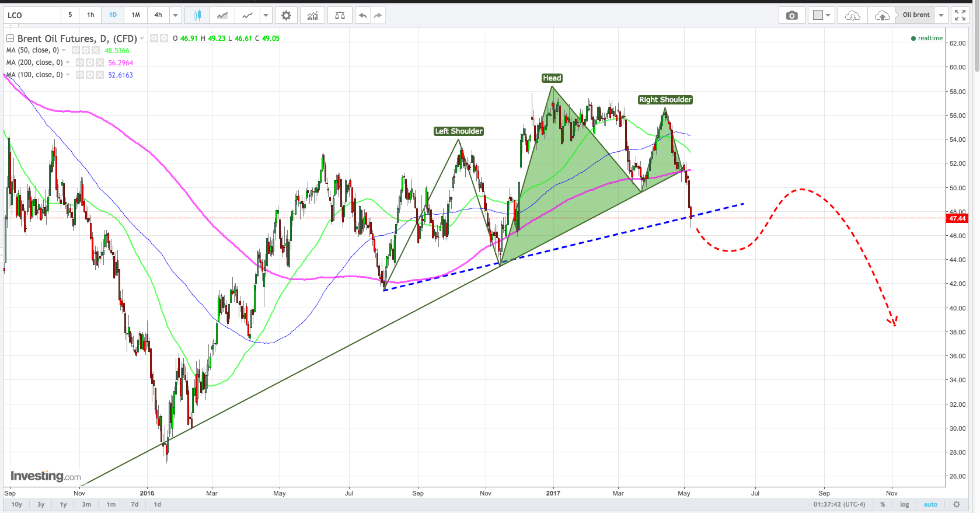Select the 1D interval
Viewport: 980px width, 513px height.
pos(113,15)
